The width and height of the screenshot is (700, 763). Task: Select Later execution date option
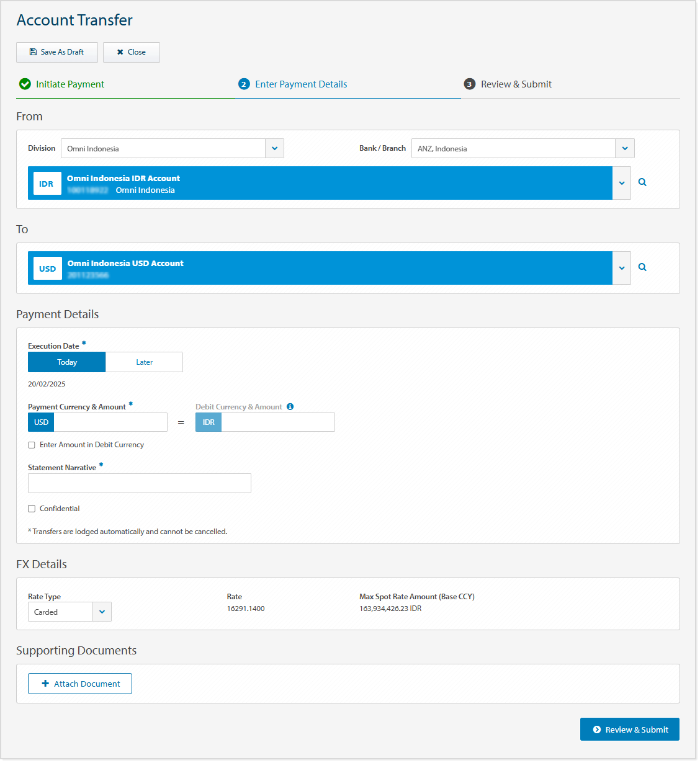[144, 362]
